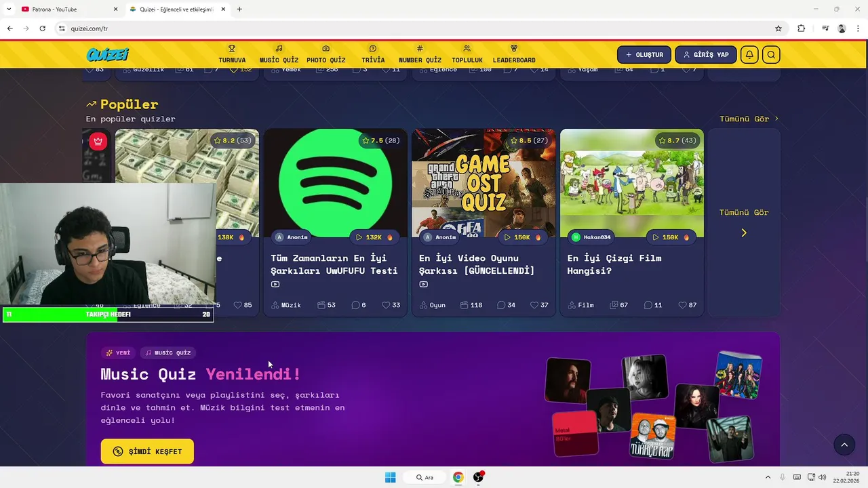The height and width of the screenshot is (488, 868).
Task: Click the address bar showing quizei.com/tr
Action: pos(420,28)
